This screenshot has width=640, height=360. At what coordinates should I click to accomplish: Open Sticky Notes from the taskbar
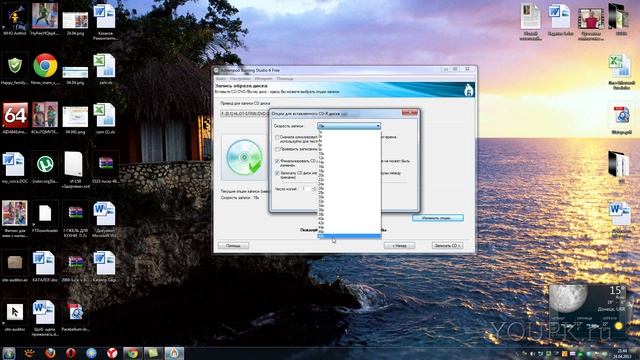[153, 353]
